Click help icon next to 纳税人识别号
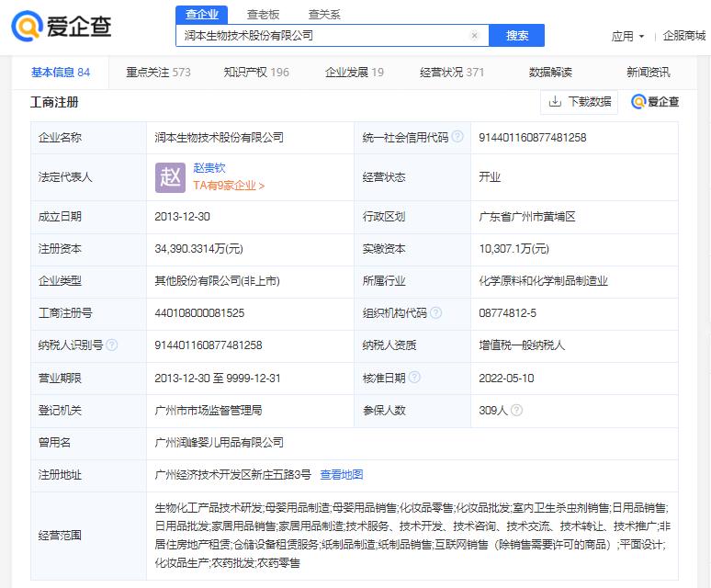Viewport: 711px width, 588px height. coord(112,345)
